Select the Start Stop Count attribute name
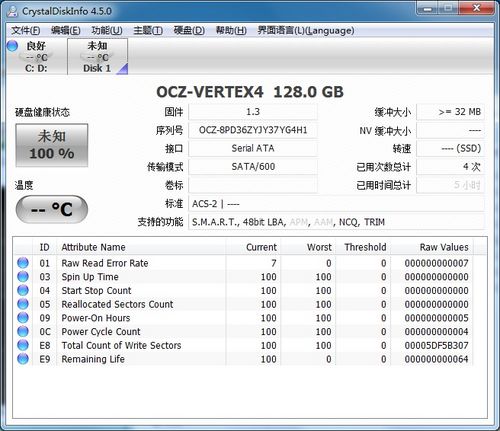Viewport: 500px width, 431px height. pos(96,291)
